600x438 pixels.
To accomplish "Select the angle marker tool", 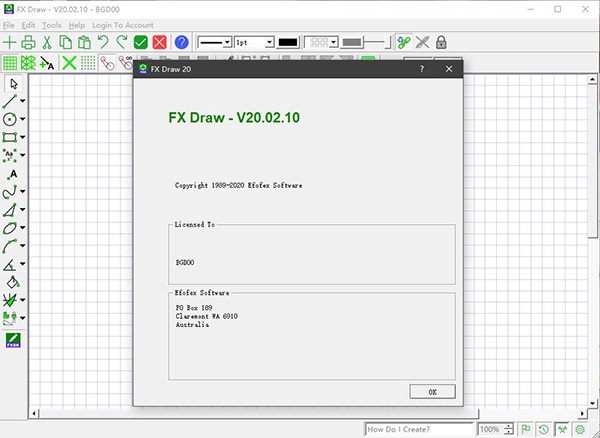I will pyautogui.click(x=10, y=264).
